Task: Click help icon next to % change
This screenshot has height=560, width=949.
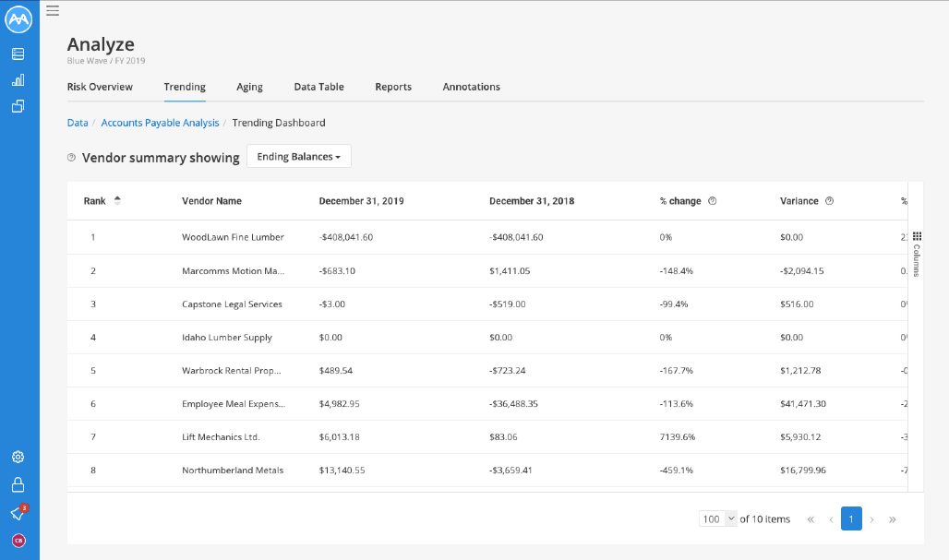Action: coord(713,201)
